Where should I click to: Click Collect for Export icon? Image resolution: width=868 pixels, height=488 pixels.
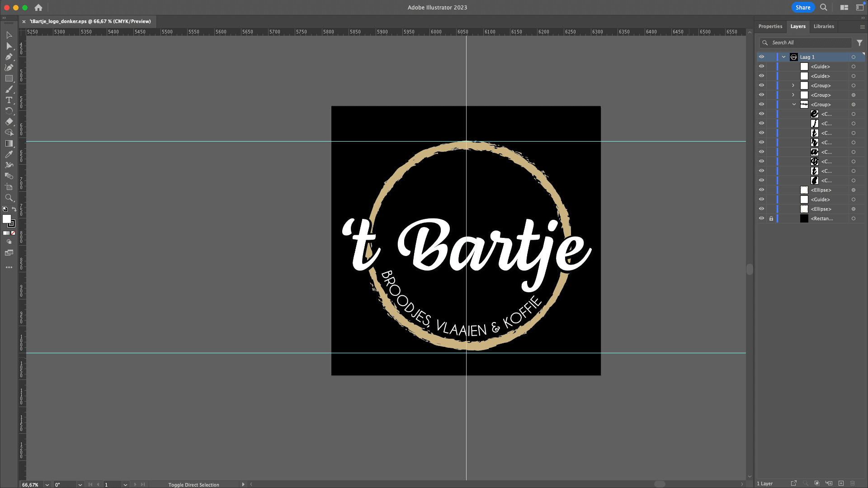(x=793, y=483)
